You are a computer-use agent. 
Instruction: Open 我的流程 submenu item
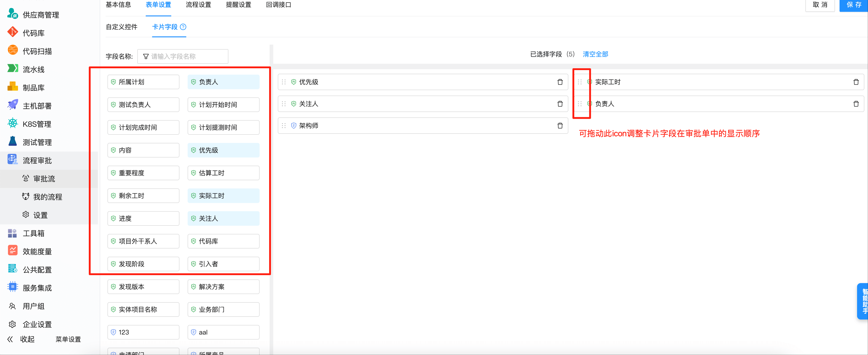tap(48, 197)
